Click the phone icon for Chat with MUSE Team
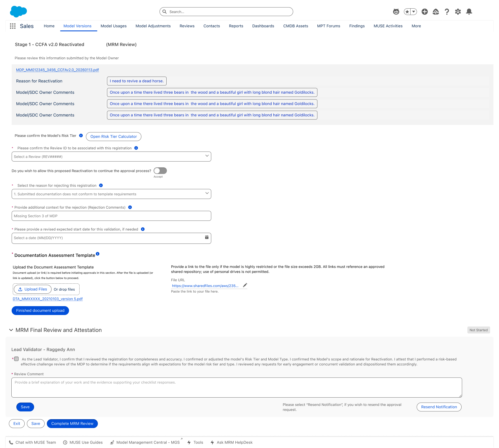The height and width of the screenshot is (448, 499). coord(11,442)
